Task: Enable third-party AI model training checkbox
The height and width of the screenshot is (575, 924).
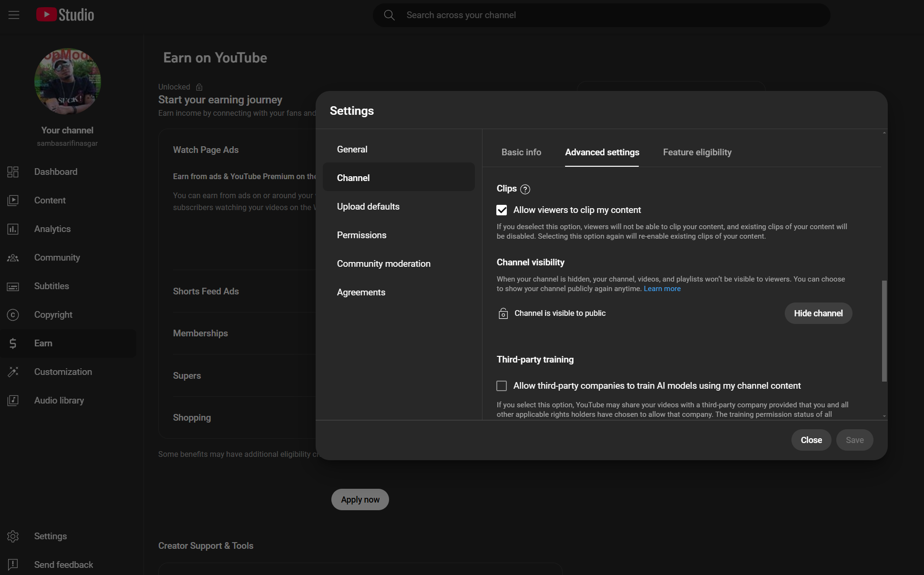Action: 502,386
